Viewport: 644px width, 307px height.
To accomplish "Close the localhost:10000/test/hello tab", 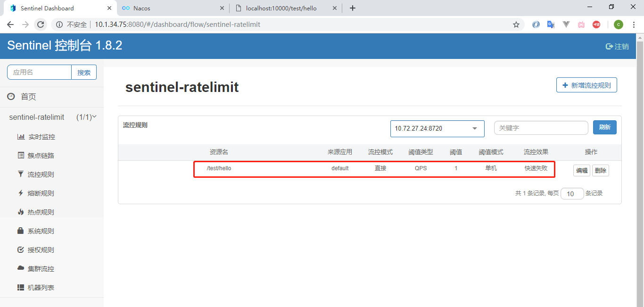I will [x=335, y=8].
